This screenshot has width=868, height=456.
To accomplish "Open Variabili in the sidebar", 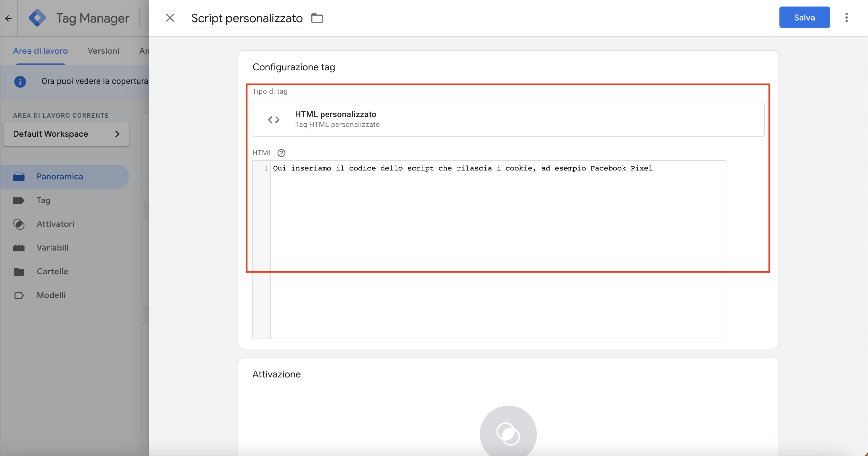I will tap(52, 248).
